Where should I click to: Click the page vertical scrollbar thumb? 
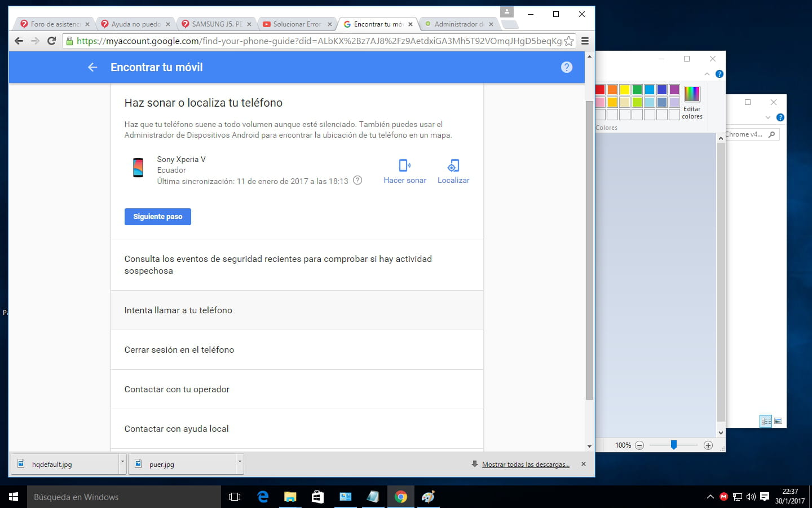click(x=589, y=250)
